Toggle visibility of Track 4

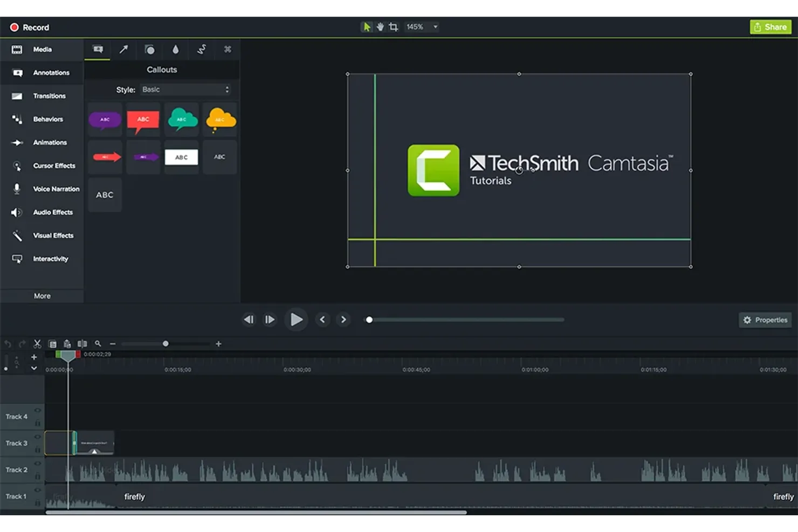click(x=37, y=410)
